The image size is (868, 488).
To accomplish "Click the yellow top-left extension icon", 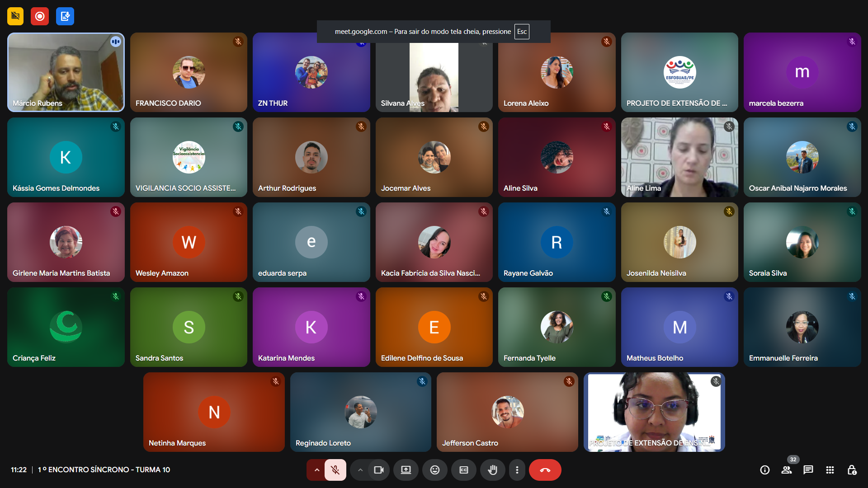I will [15, 16].
